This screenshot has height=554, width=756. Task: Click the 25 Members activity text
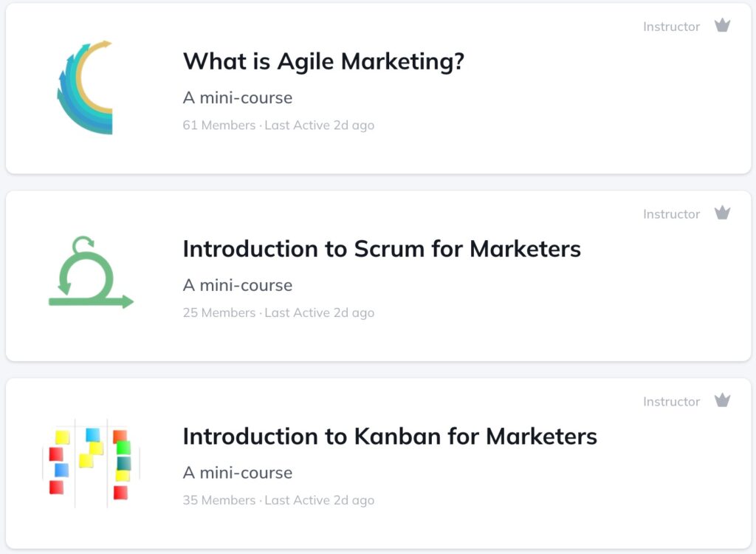pyautogui.click(x=278, y=312)
